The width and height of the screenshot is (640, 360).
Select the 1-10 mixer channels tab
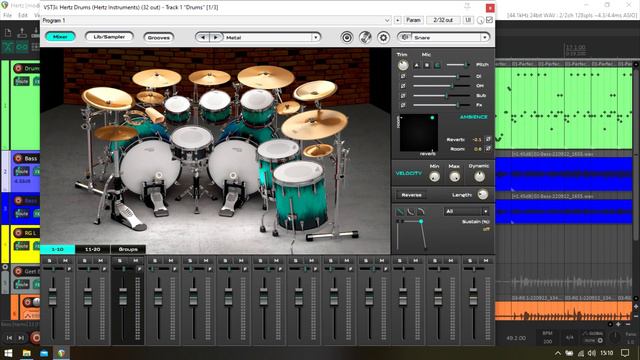(58, 249)
